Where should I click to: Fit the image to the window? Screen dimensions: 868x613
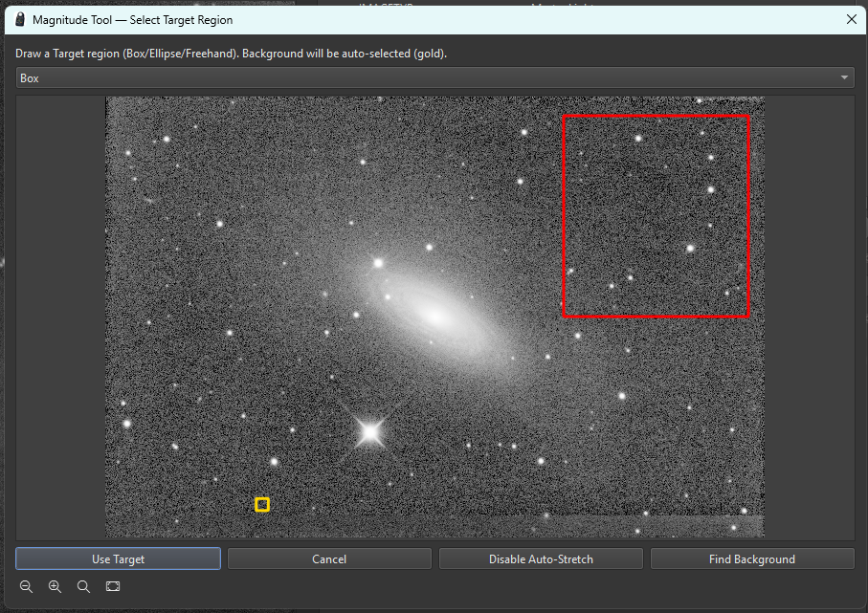pos(113,586)
